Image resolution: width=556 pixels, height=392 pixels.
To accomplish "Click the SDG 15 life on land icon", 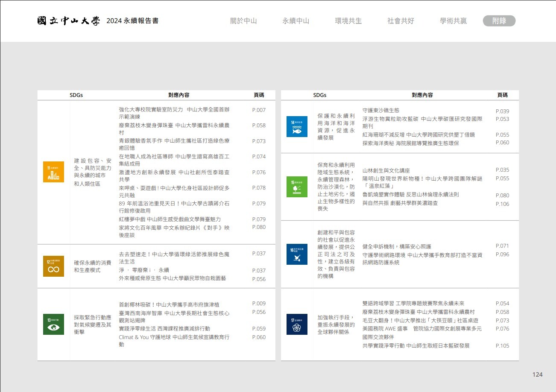I will pyautogui.click(x=297, y=187).
